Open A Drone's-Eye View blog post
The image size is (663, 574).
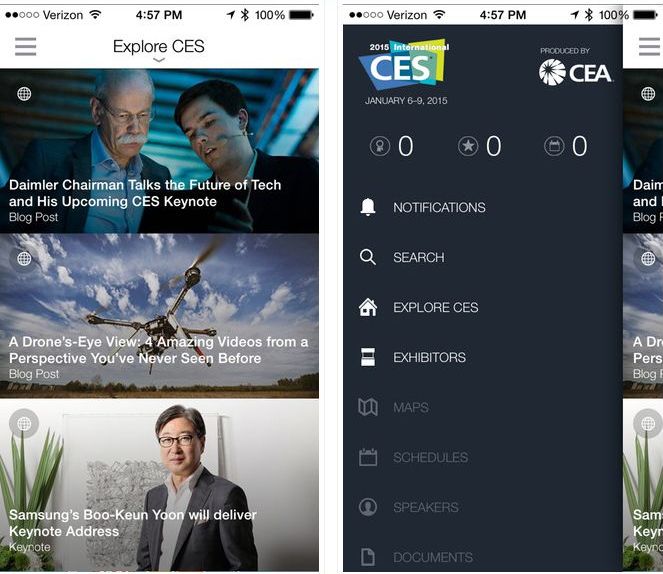point(159,350)
